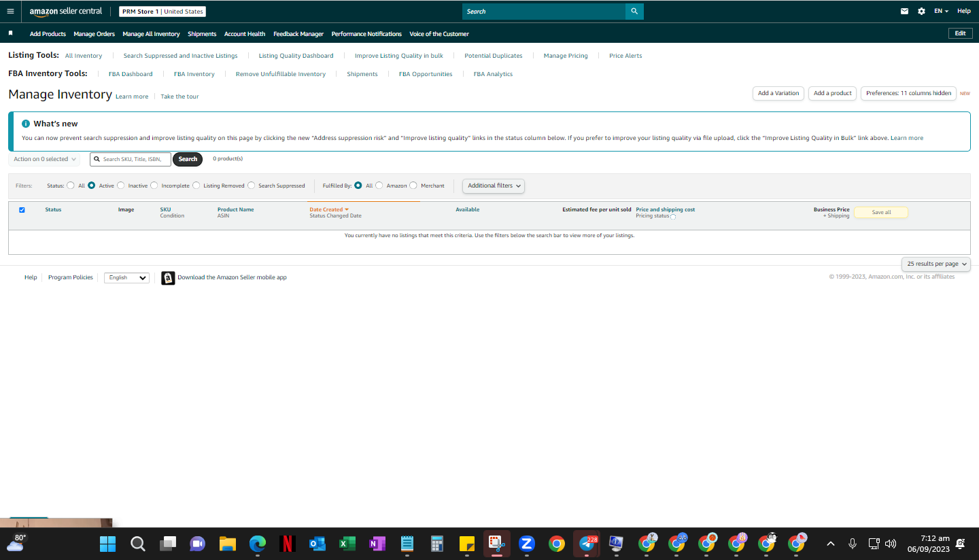Open Outlook from the taskbar
The height and width of the screenshot is (560, 979).
[x=317, y=544]
